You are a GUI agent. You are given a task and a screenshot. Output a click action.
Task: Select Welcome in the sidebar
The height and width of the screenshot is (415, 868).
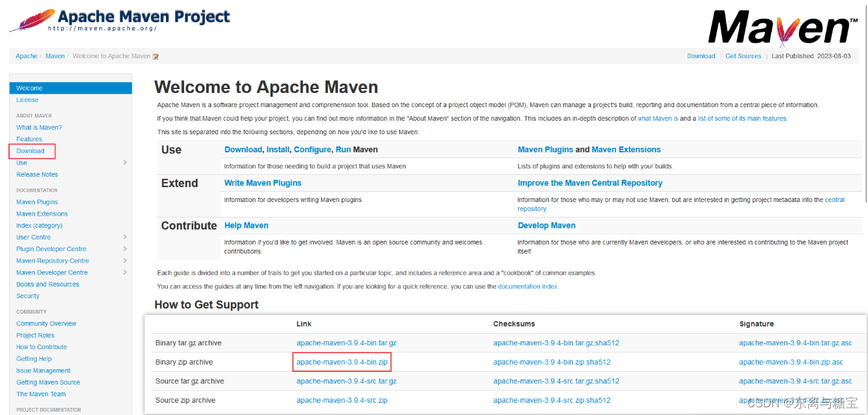click(x=71, y=88)
